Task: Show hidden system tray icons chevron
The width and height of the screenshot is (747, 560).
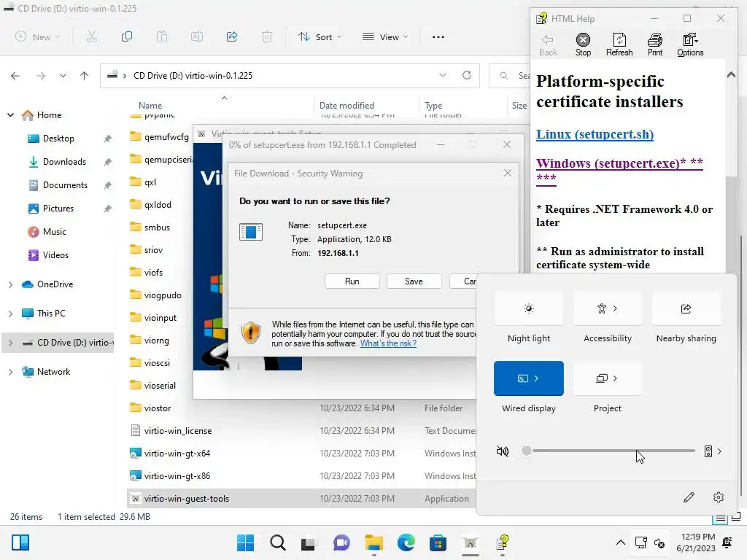Action: coord(620,542)
